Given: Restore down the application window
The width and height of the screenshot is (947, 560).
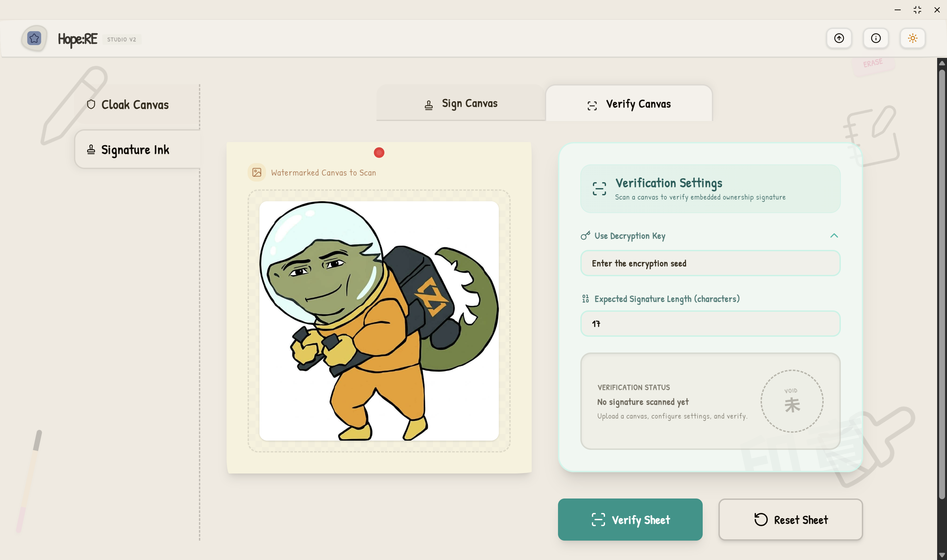Looking at the screenshot, I should click(917, 10).
